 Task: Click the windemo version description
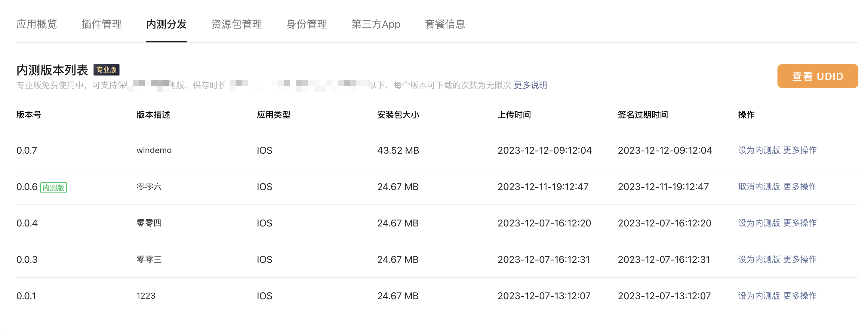pyautogui.click(x=154, y=150)
